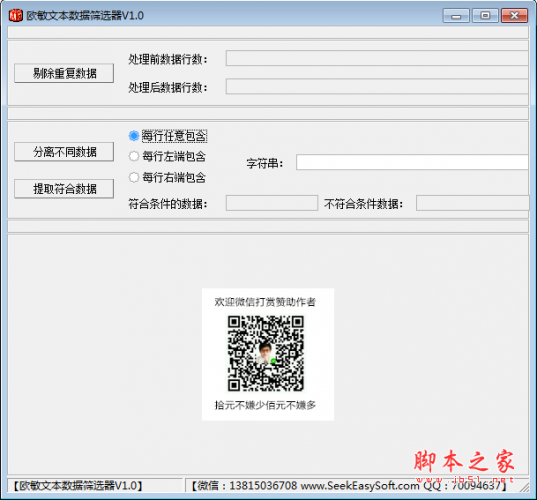Click the 字符串: label

point(265,163)
